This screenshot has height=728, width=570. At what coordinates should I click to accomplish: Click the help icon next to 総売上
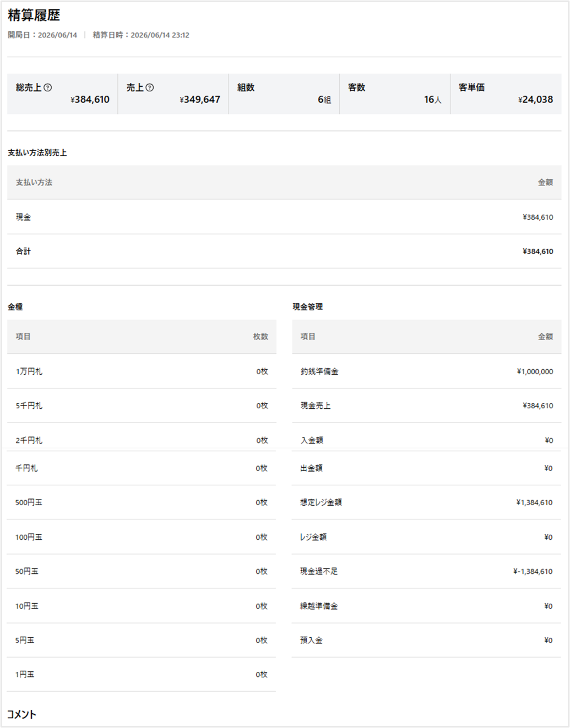48,87
